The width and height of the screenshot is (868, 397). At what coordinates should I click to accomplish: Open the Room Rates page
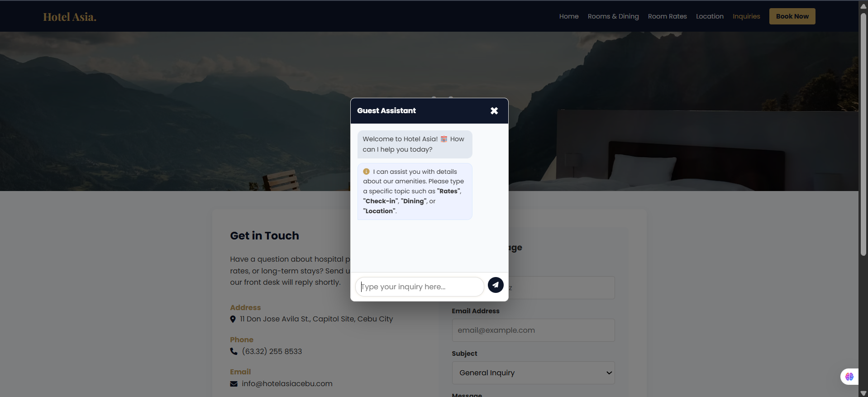click(x=667, y=16)
